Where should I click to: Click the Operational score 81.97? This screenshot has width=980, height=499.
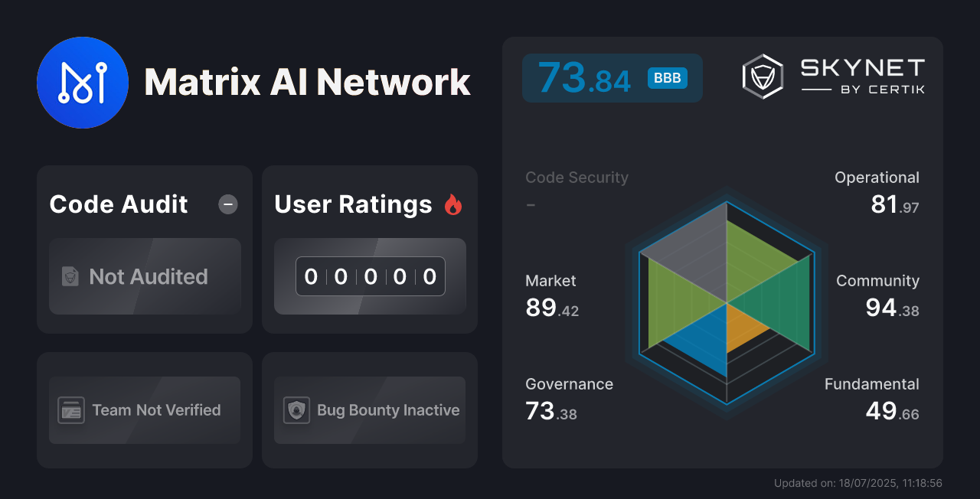point(895,204)
